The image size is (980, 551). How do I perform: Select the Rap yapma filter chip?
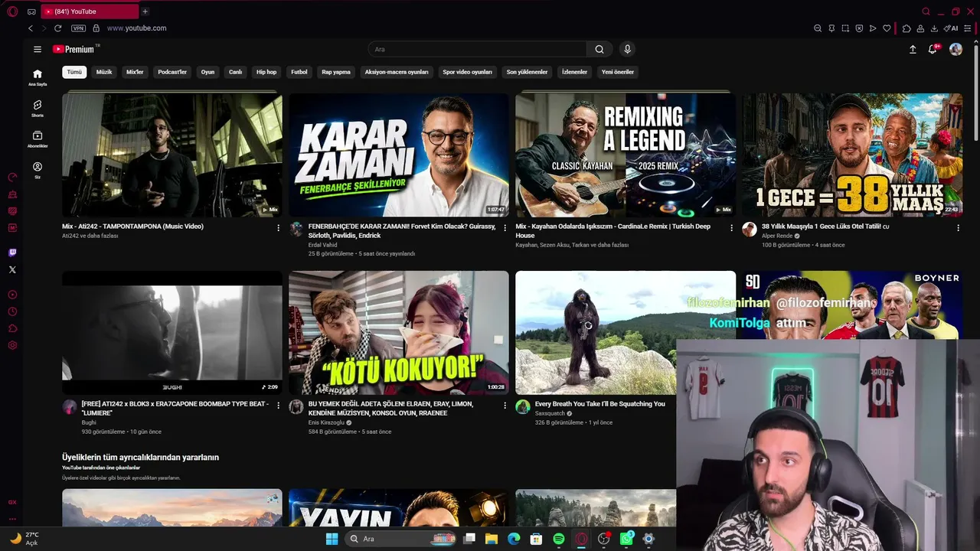pos(336,72)
